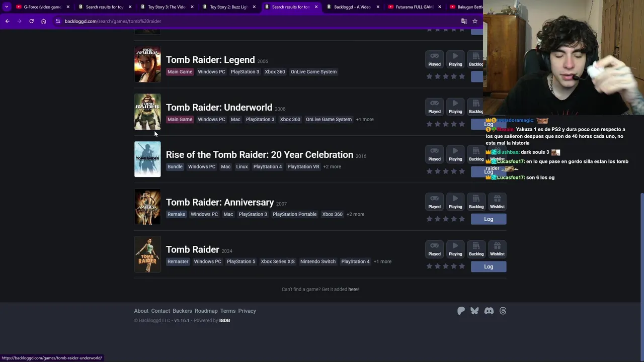Mark Tomb Raider: Legend as Played
The width and height of the screenshot is (644, 362).
click(434, 59)
